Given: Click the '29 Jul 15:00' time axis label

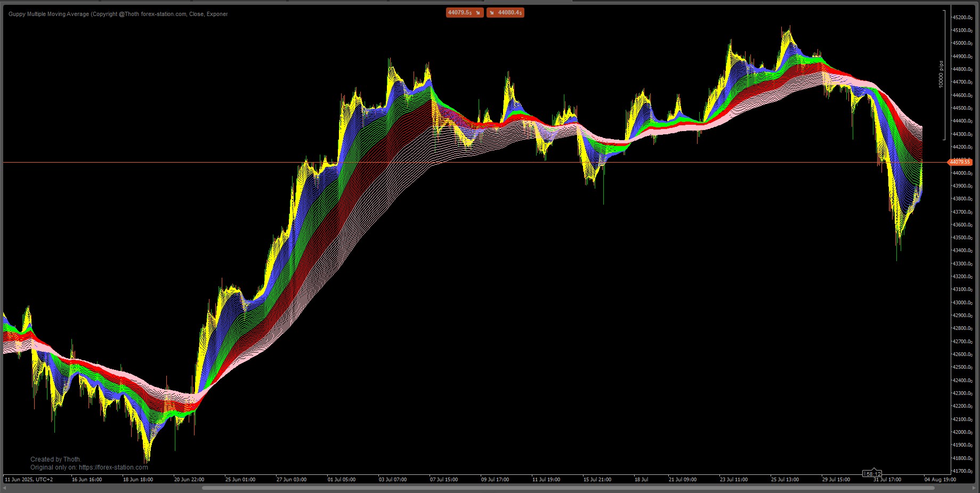Looking at the screenshot, I should [836, 480].
